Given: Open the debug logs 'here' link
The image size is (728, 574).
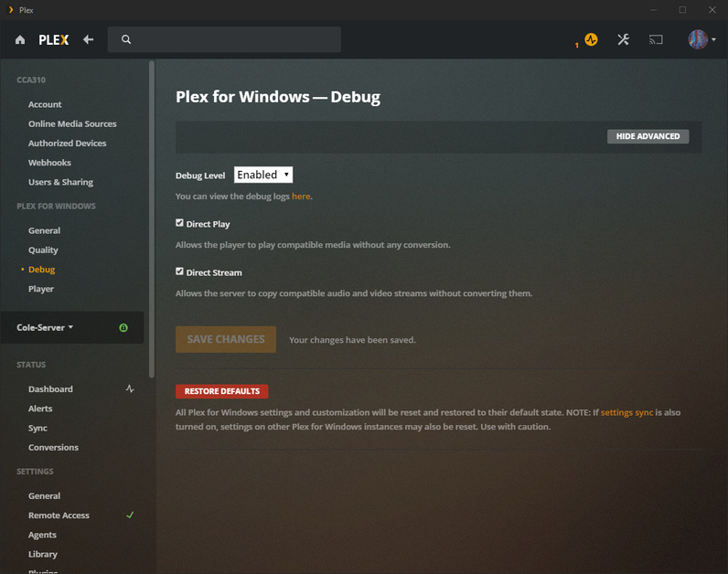Looking at the screenshot, I should click(x=301, y=197).
